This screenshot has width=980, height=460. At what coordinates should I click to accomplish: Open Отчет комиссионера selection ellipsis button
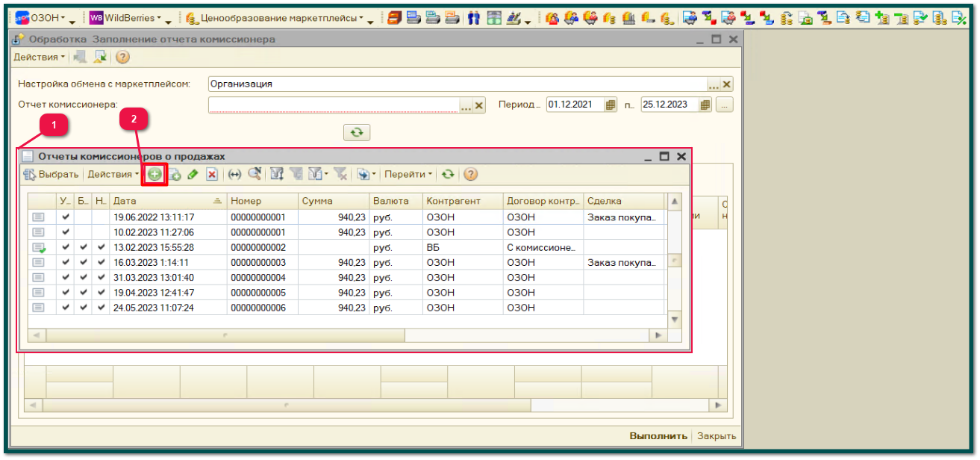click(x=466, y=105)
